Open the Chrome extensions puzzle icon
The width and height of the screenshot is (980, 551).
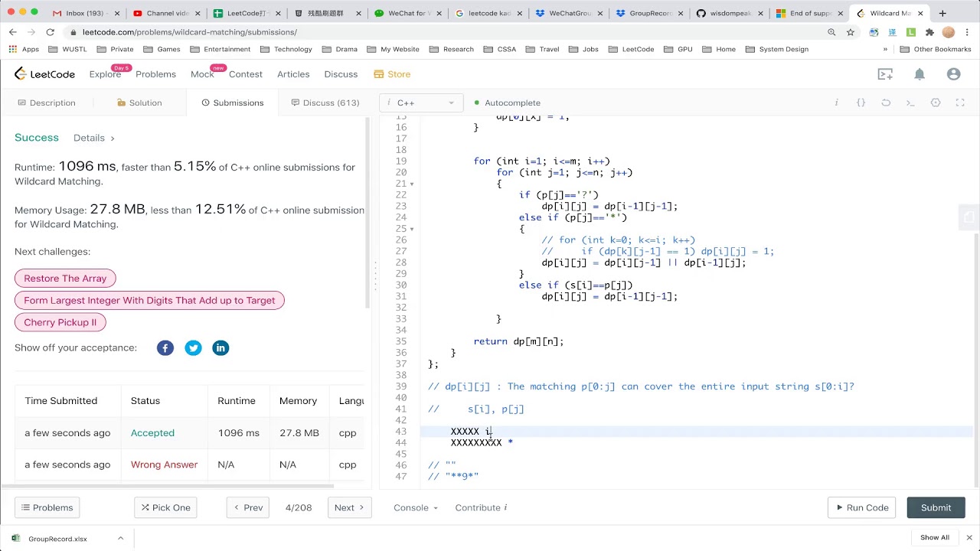[929, 32]
